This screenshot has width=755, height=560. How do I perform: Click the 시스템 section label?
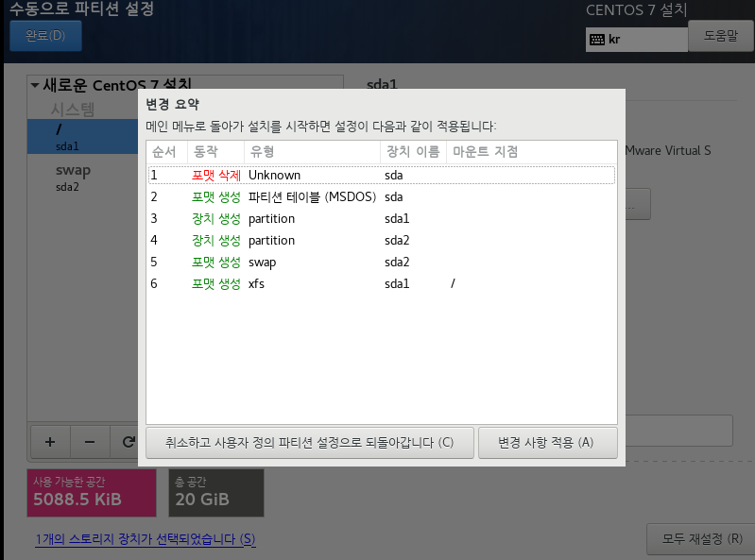pyautogui.click(x=73, y=110)
